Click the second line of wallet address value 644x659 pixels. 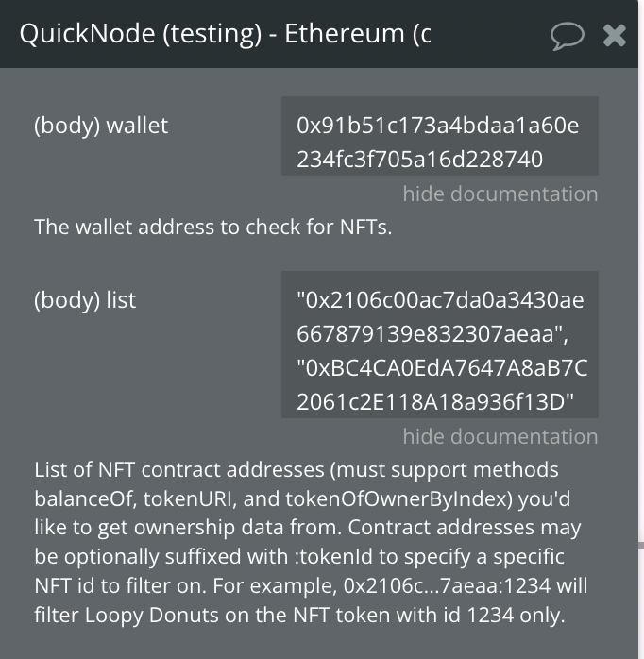click(x=419, y=160)
